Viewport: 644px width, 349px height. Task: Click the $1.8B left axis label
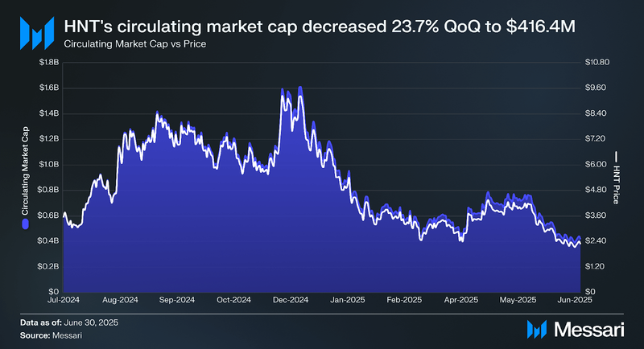click(x=49, y=63)
